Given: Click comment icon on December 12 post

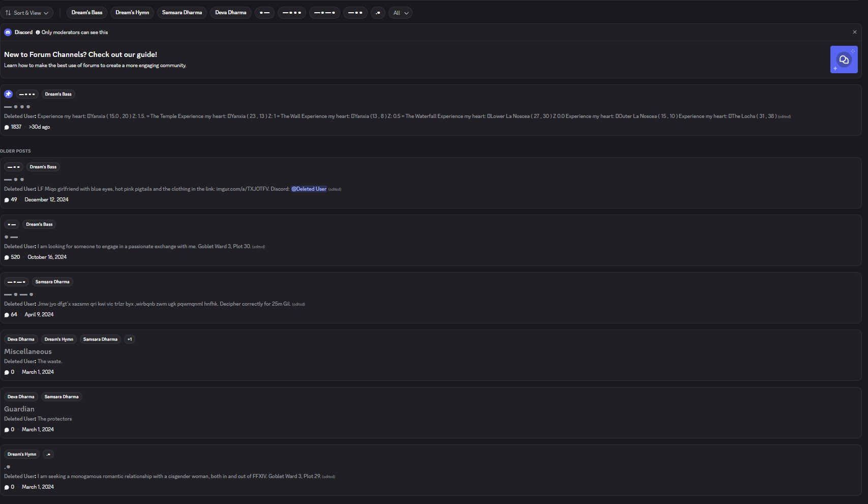Looking at the screenshot, I should (7, 200).
